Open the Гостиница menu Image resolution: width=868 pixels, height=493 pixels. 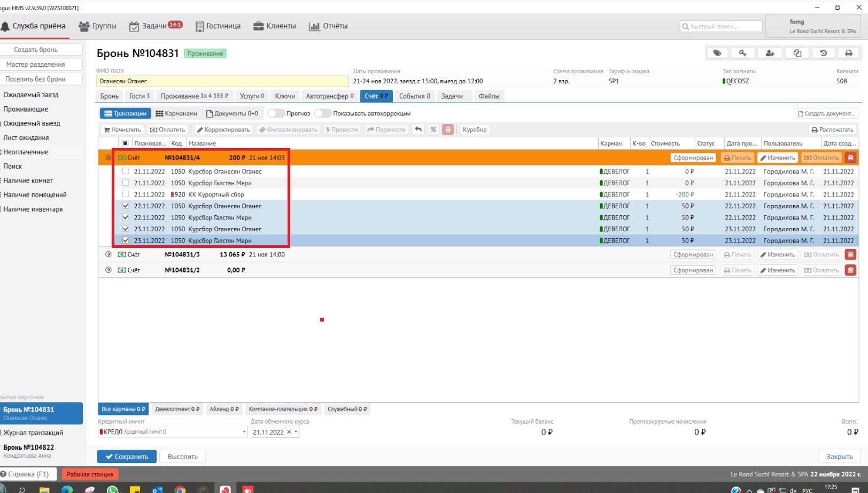(218, 26)
